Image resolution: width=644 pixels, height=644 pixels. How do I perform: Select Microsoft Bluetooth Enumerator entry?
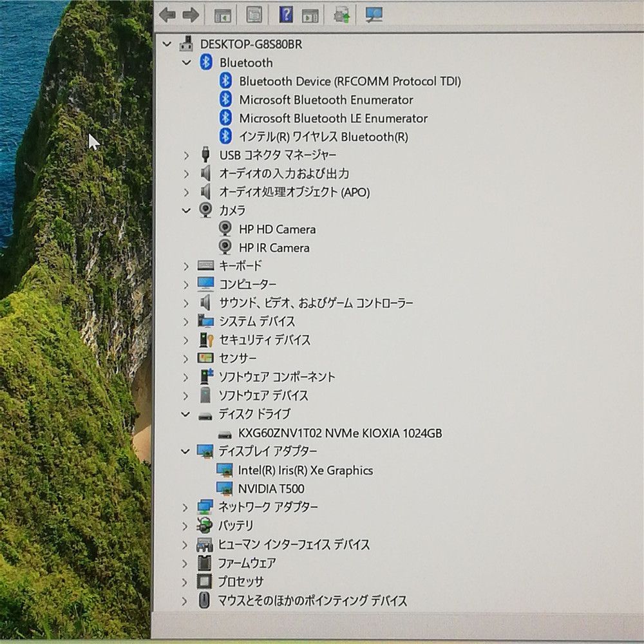326,99
